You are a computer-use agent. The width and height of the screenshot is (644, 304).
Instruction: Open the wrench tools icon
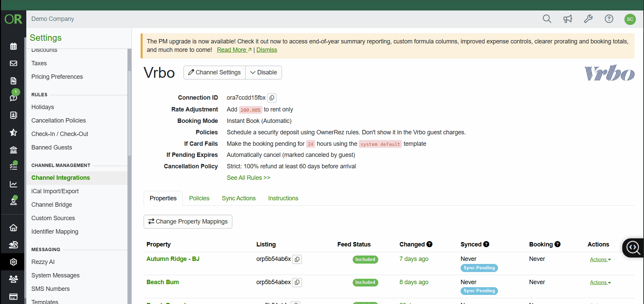588,19
